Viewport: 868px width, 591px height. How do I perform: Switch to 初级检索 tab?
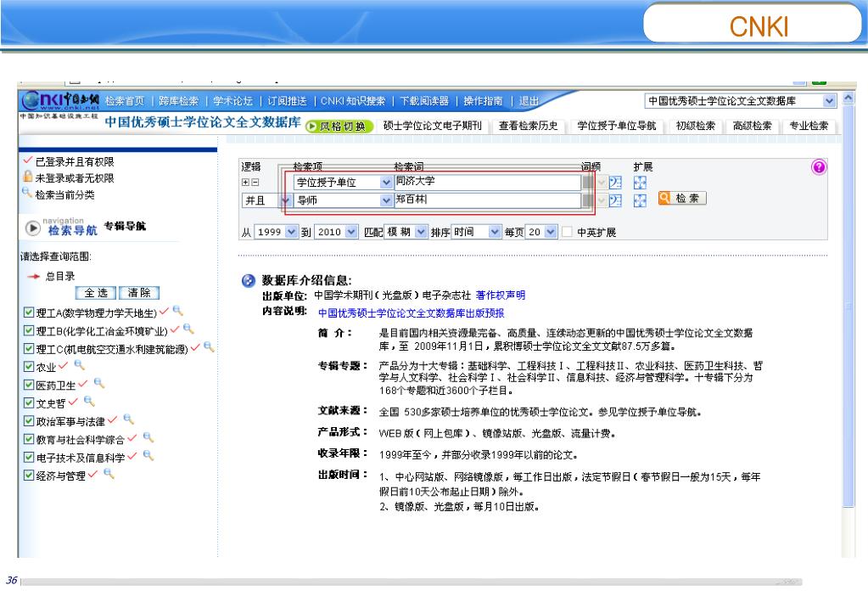click(695, 126)
